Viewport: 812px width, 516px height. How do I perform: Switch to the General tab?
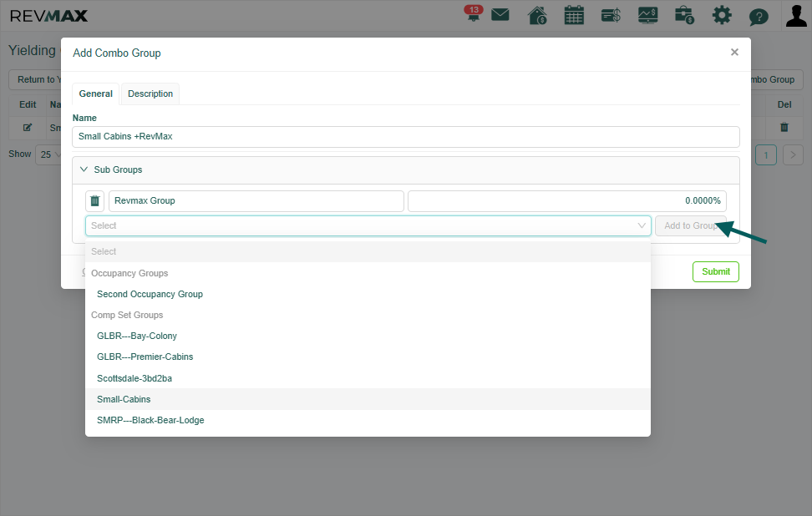point(96,94)
